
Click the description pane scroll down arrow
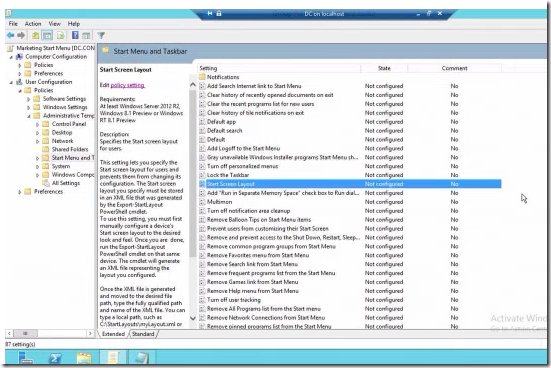pyautogui.click(x=193, y=318)
